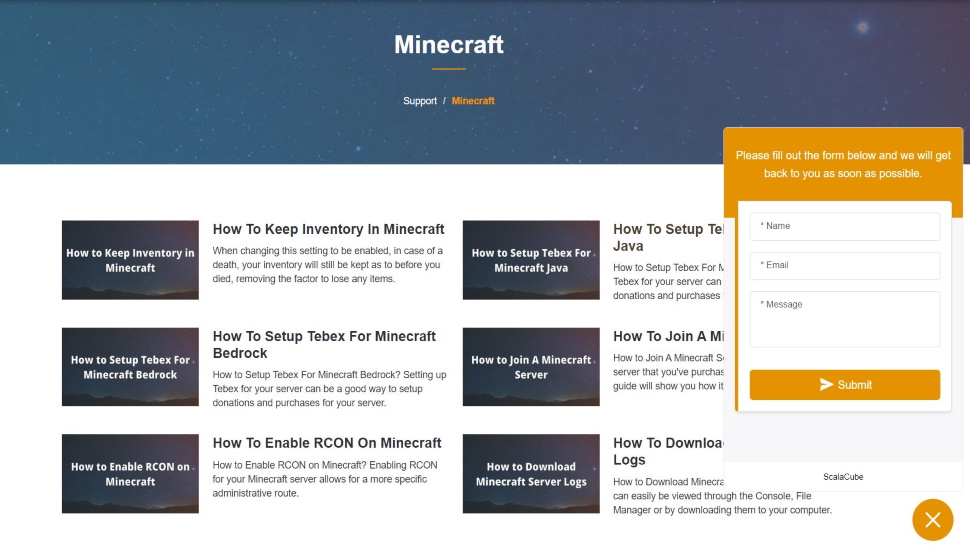Click the Tebex Bedrock description paragraph
The height and width of the screenshot is (546, 970).
(329, 389)
